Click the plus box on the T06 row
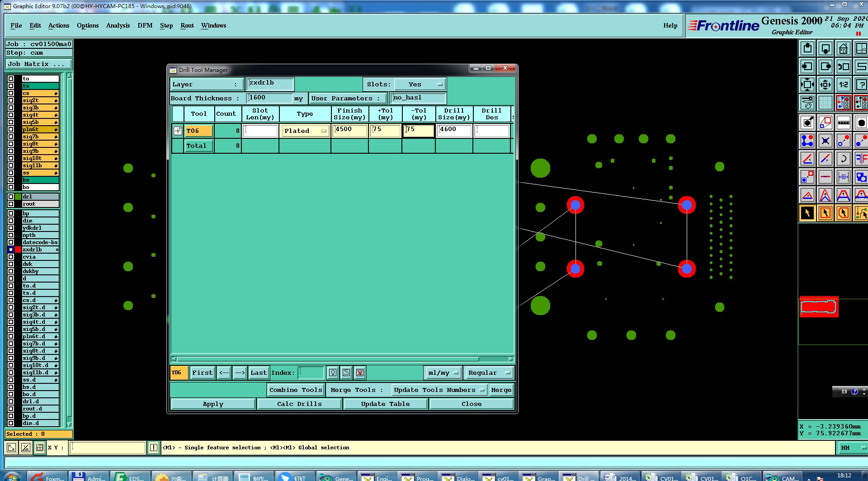Screen dimensions: 868x481 [x=178, y=131]
